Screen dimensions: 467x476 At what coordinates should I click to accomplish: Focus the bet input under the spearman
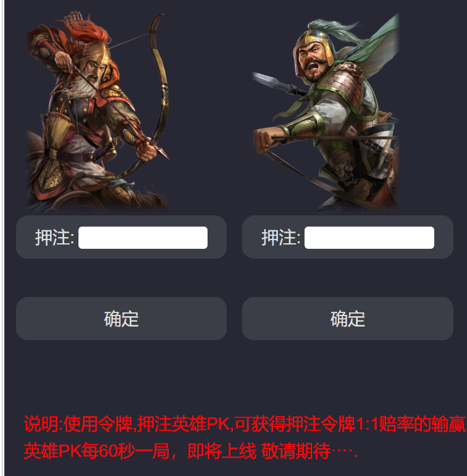pos(369,238)
